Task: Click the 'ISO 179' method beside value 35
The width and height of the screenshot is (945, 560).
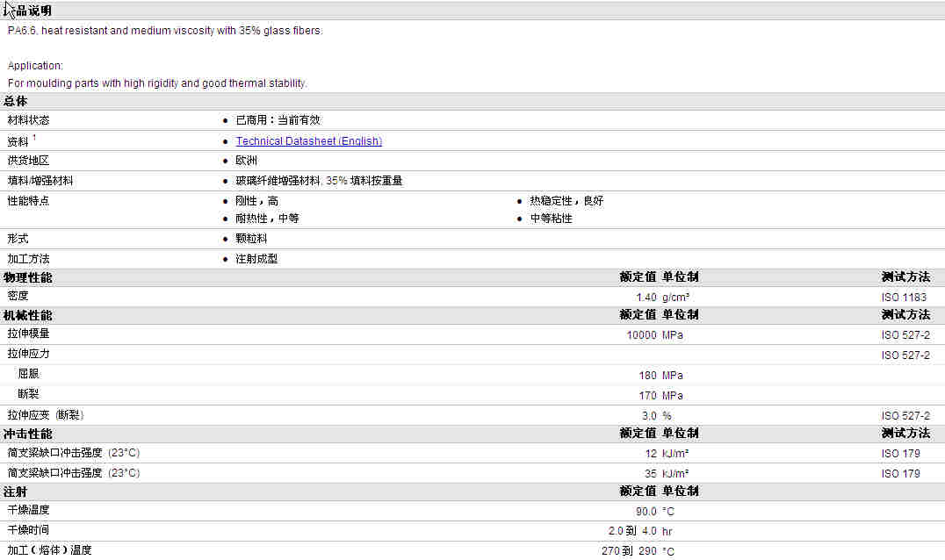Action: click(900, 474)
